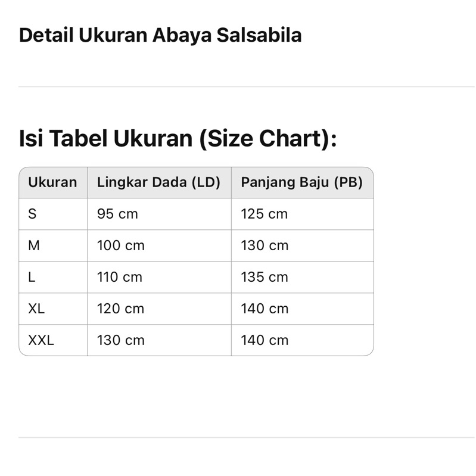Screen dimensions: 476x476
Task: Click the size S row label
Action: pyautogui.click(x=32, y=214)
